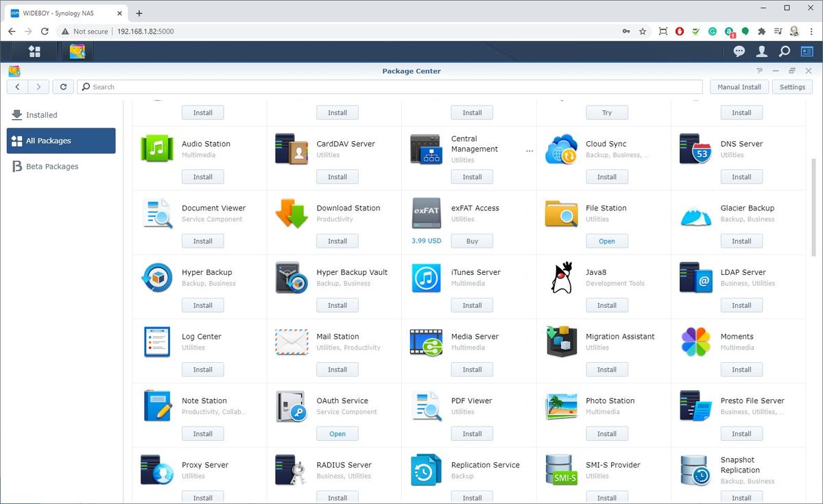Image resolution: width=823 pixels, height=504 pixels.
Task: Click the Package Center taskbar icon
Action: click(77, 51)
